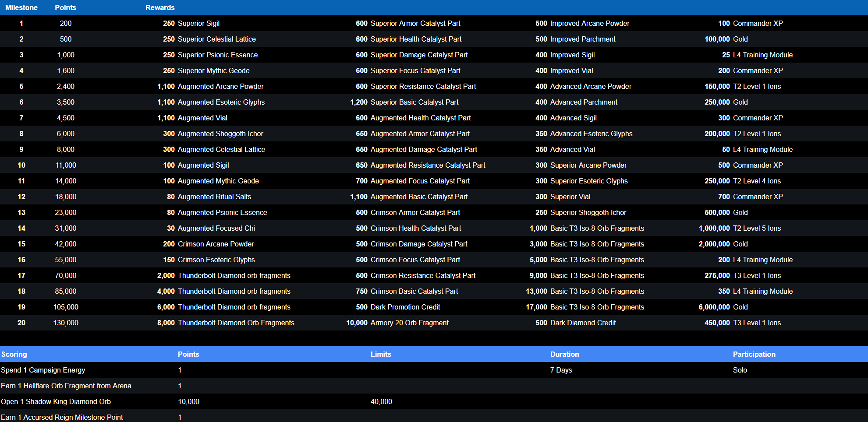Click the Rewards column header
Image resolution: width=868 pixels, height=422 pixels.
pyautogui.click(x=160, y=7)
